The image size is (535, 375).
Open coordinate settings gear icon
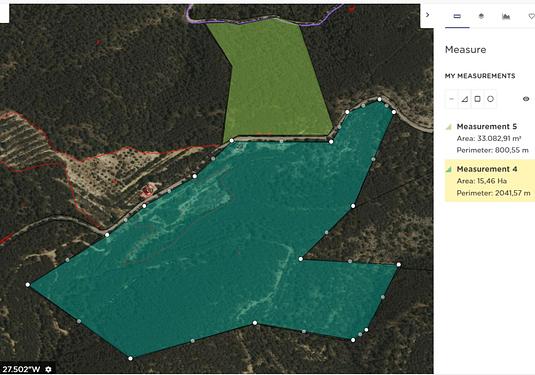click(48, 369)
